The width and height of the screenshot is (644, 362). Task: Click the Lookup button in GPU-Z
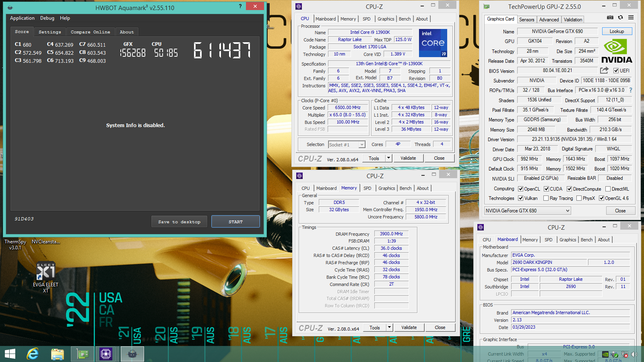click(x=617, y=31)
